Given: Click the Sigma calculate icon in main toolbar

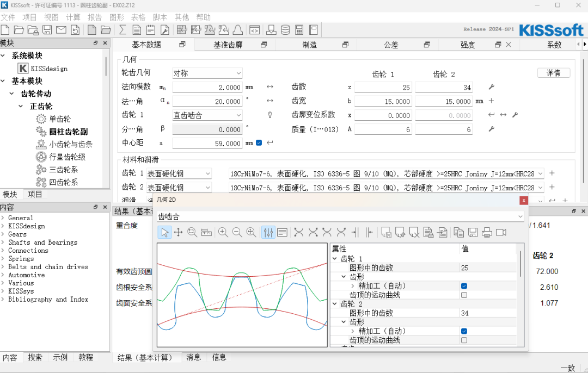Looking at the screenshot, I should click(122, 29).
